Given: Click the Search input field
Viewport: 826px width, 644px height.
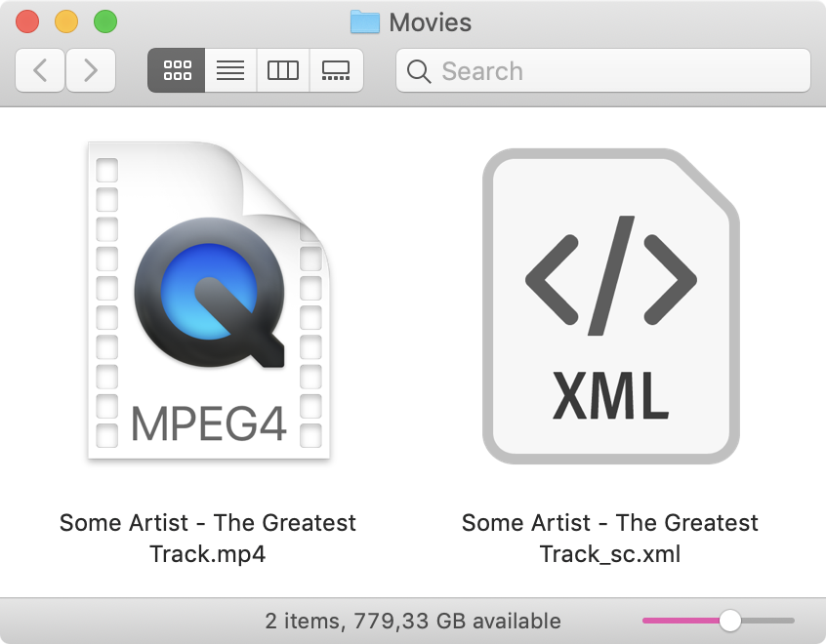Looking at the screenshot, I should (x=603, y=70).
